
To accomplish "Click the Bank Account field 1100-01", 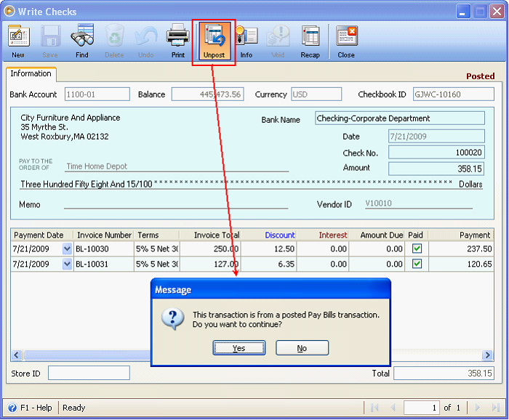I will (97, 94).
